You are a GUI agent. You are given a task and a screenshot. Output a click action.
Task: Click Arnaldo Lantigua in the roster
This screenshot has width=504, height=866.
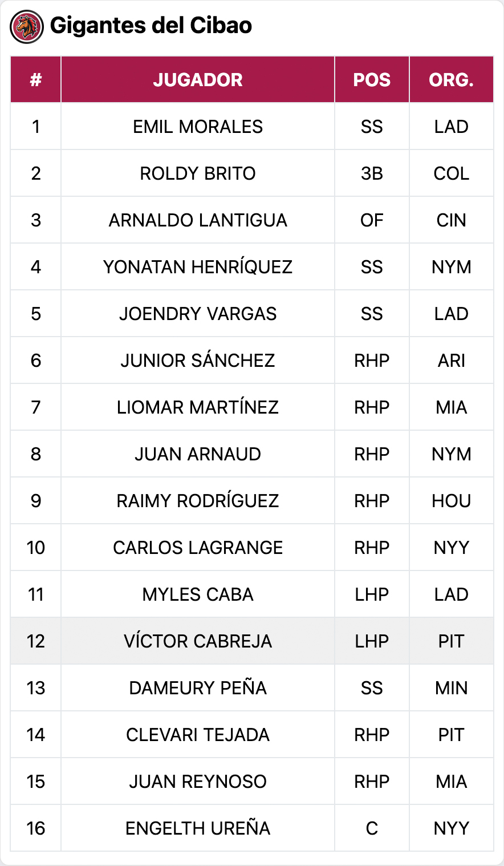pos(197,220)
